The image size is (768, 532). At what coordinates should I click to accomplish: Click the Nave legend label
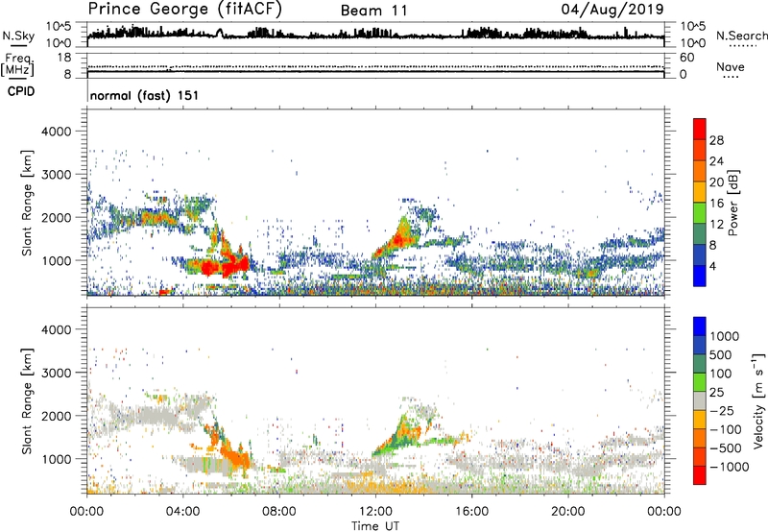click(731, 66)
